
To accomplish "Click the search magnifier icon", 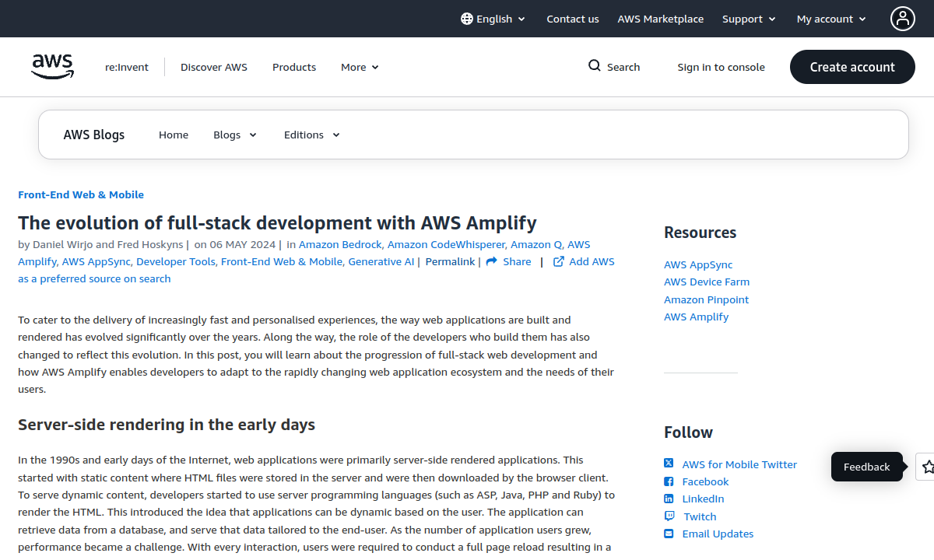I will tap(595, 66).
